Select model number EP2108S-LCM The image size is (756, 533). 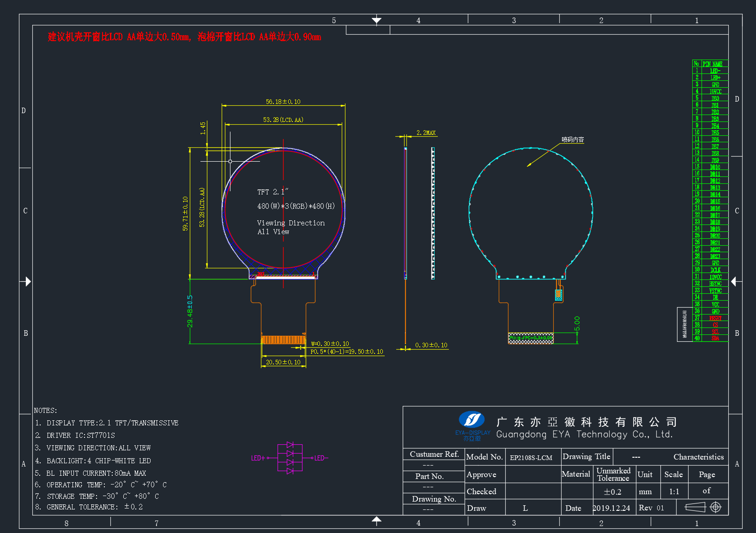click(531, 458)
